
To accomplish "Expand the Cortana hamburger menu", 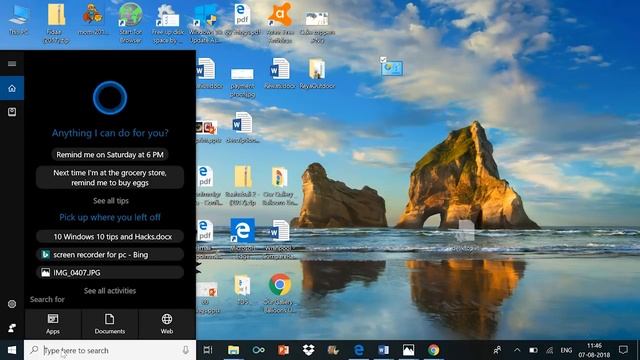I will (12, 64).
